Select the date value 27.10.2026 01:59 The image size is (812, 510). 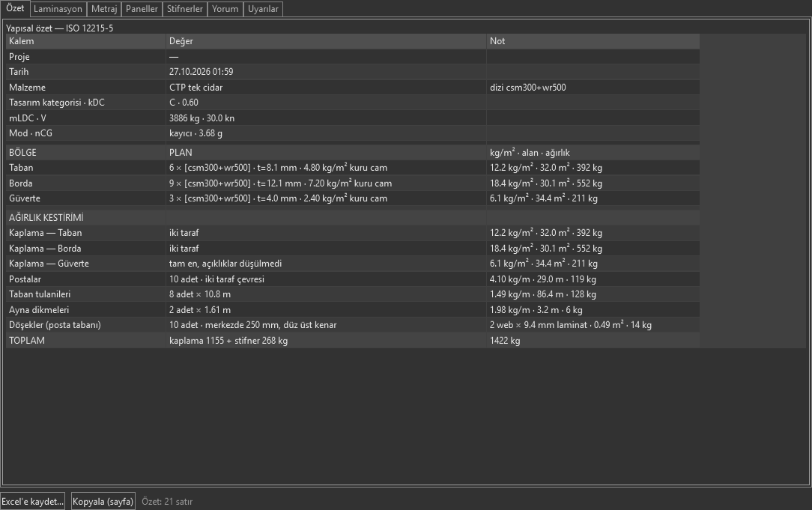[327, 72]
